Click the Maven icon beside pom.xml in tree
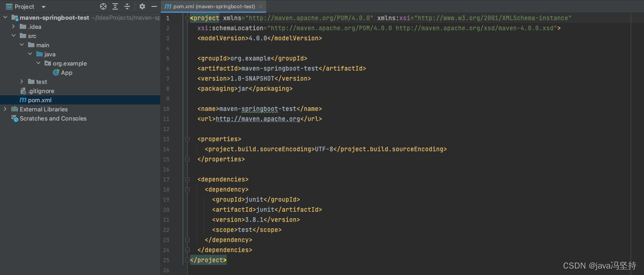The image size is (644, 275). pos(23,100)
